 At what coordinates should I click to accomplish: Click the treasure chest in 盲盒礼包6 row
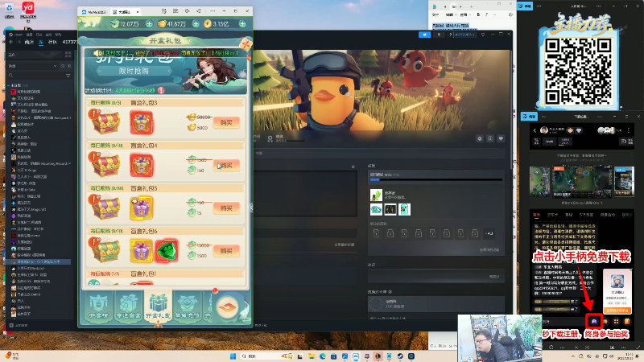pos(105,250)
